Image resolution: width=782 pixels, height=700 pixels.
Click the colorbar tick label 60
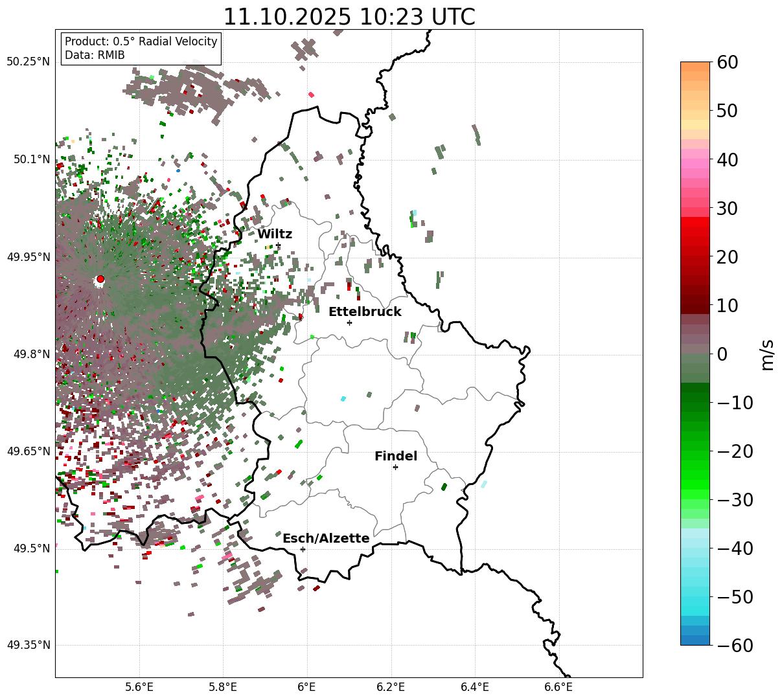pyautogui.click(x=728, y=62)
